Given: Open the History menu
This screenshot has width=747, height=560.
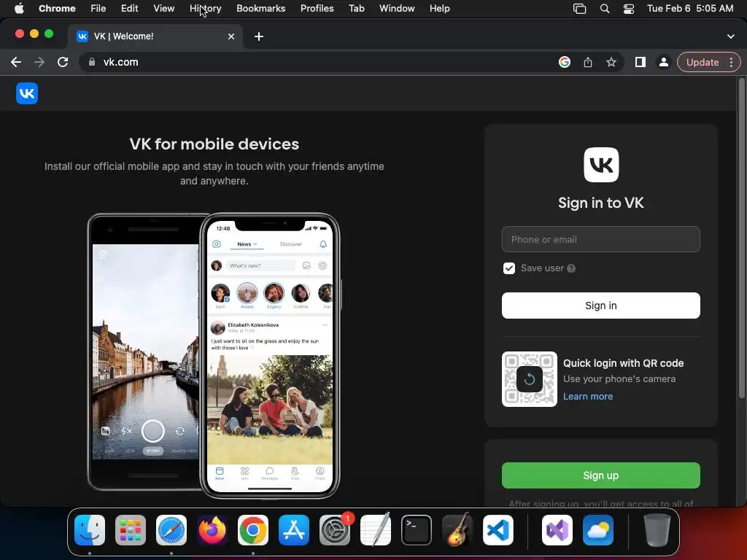Looking at the screenshot, I should click(x=205, y=9).
